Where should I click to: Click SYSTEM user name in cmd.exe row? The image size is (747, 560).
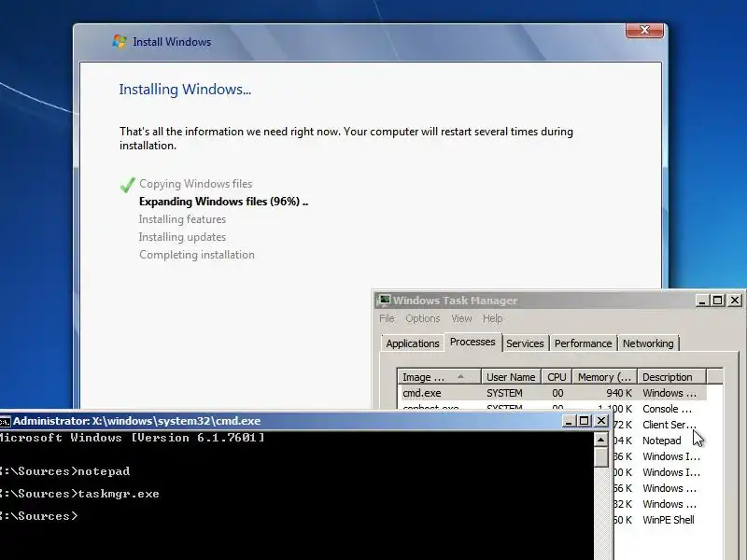tap(504, 393)
